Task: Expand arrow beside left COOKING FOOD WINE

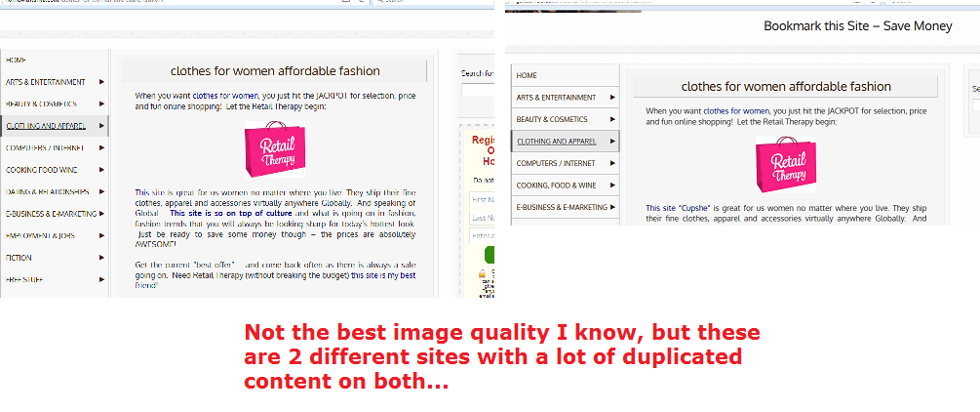Action: [101, 170]
